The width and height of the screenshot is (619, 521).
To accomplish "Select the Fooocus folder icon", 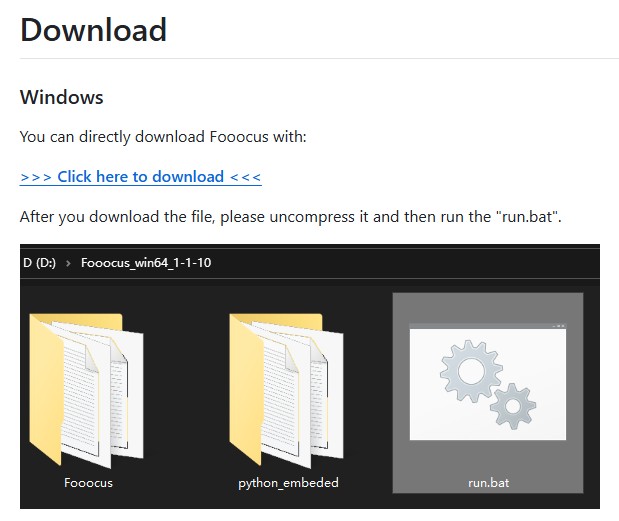I will [86, 390].
